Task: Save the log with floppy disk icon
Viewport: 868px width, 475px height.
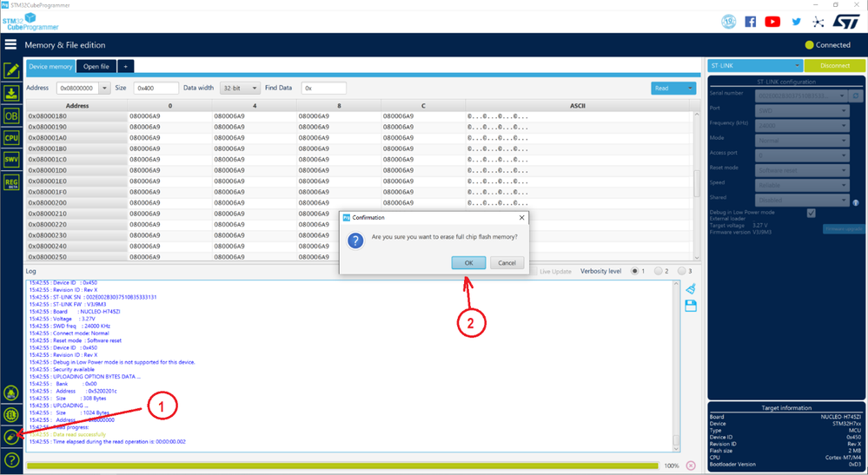Action: [x=690, y=306]
